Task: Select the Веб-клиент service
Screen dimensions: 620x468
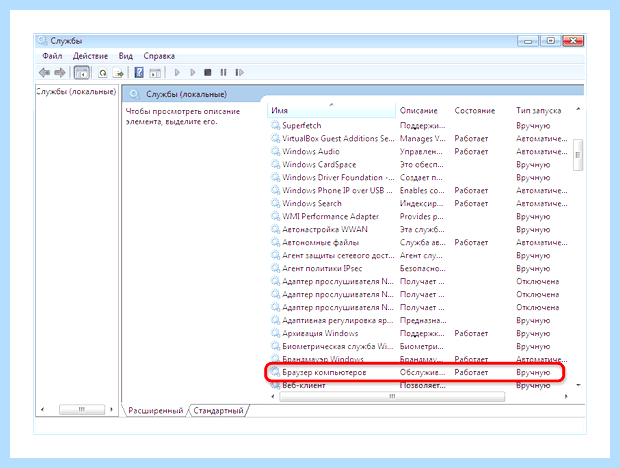Action: (x=419, y=385)
